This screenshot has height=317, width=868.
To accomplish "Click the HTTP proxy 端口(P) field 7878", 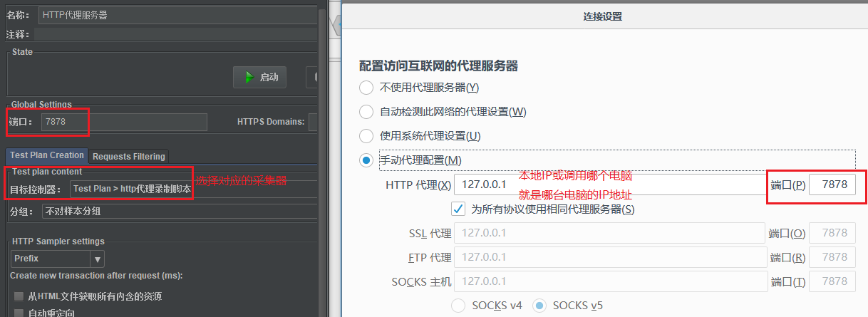I will (832, 185).
